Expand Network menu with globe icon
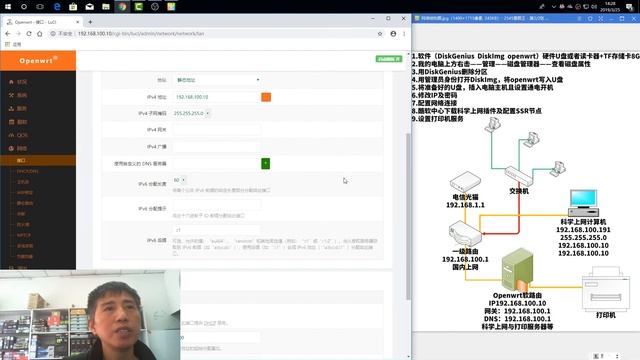 18,148
